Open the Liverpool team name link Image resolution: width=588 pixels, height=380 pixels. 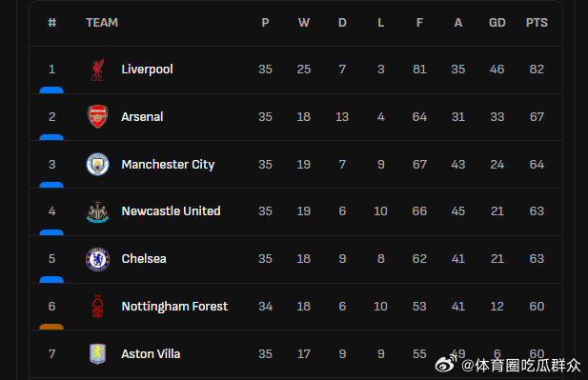(x=147, y=70)
